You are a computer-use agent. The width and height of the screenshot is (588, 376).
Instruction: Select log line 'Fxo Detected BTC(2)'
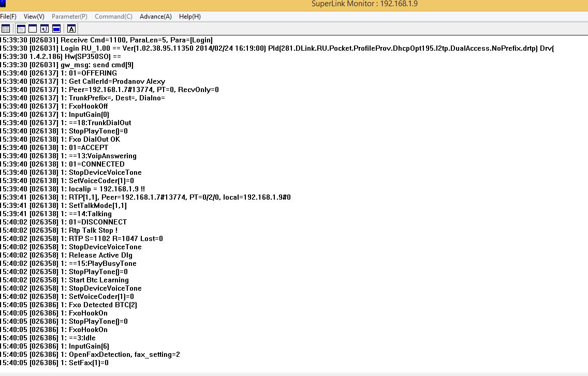[x=69, y=305]
